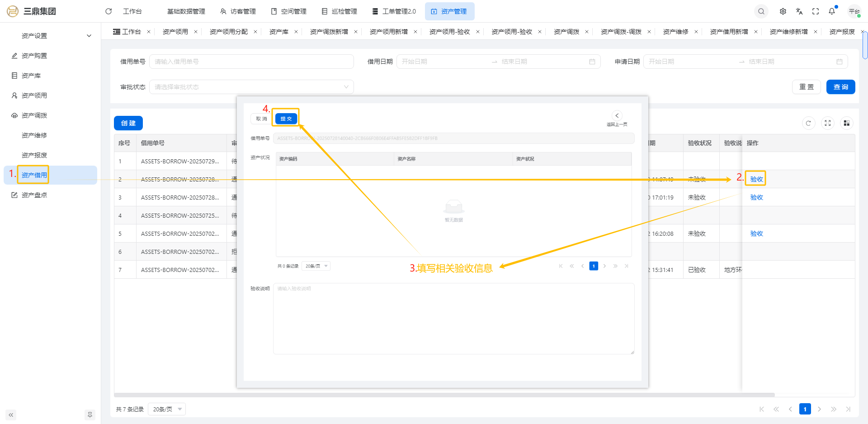The height and width of the screenshot is (424, 868).
Task: Collapse the sidebar with double-chevron icon
Action: (x=11, y=415)
